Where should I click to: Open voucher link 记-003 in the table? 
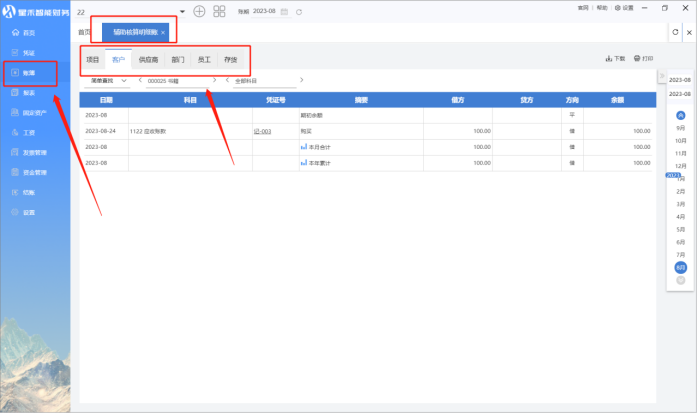pos(264,131)
